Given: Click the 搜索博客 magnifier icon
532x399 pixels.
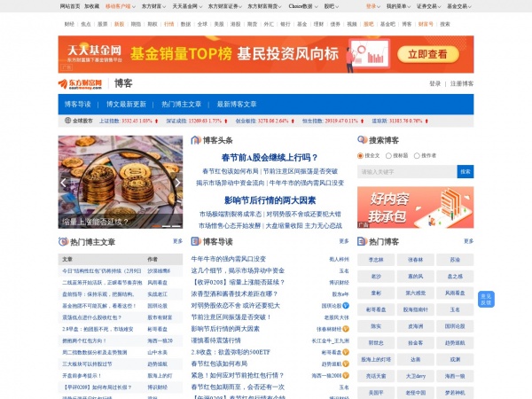Looking at the screenshot, I should [x=363, y=140].
